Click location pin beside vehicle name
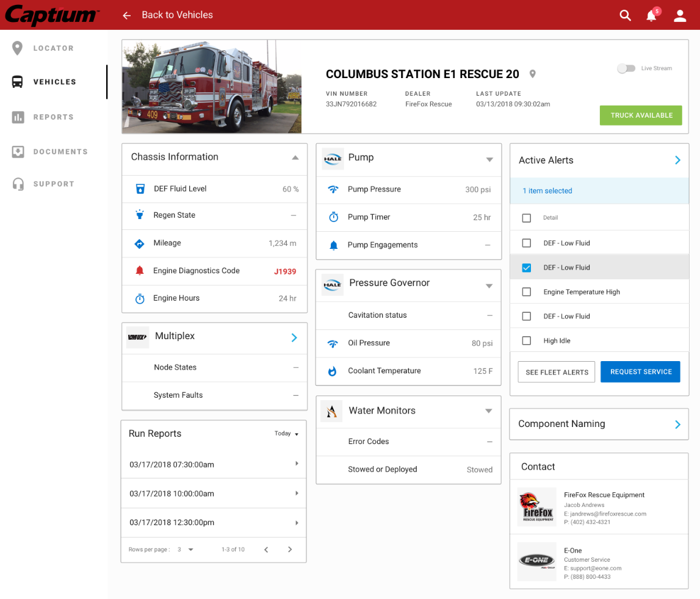700x599 pixels. (532, 74)
